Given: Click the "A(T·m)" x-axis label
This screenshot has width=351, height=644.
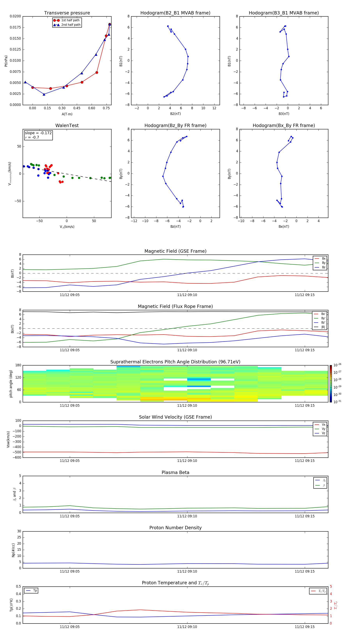Looking at the screenshot, I should (x=67, y=114).
